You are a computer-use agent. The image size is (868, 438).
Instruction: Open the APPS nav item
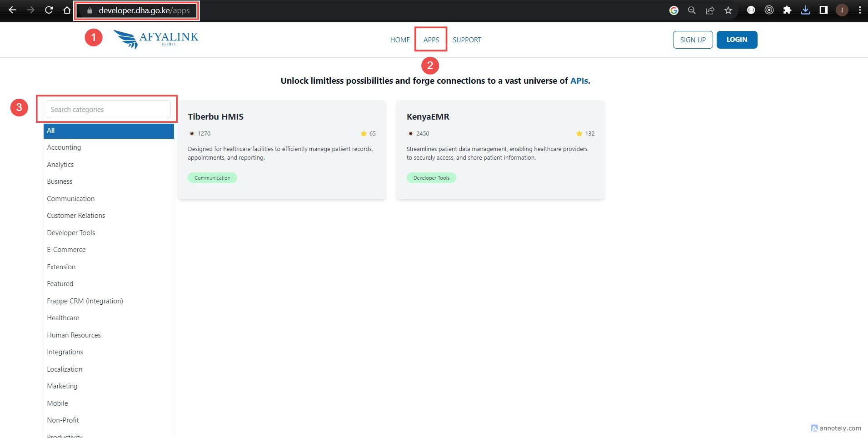[x=431, y=40]
